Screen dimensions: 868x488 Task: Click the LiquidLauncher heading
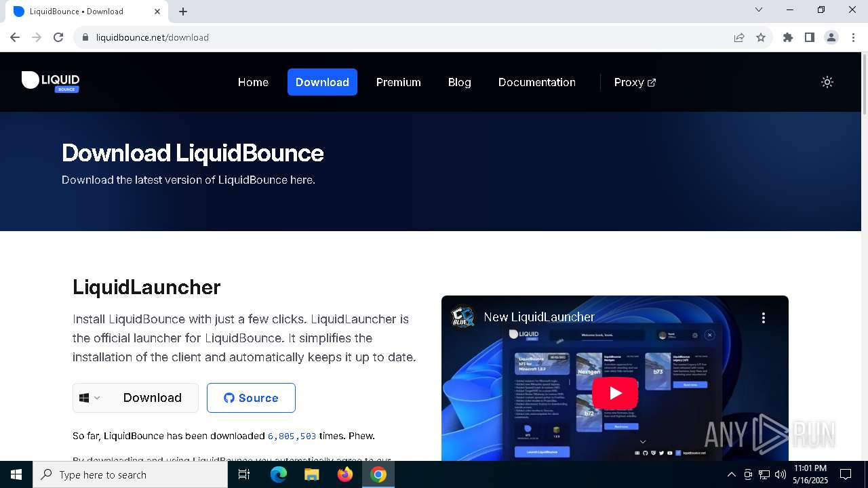coord(146,287)
